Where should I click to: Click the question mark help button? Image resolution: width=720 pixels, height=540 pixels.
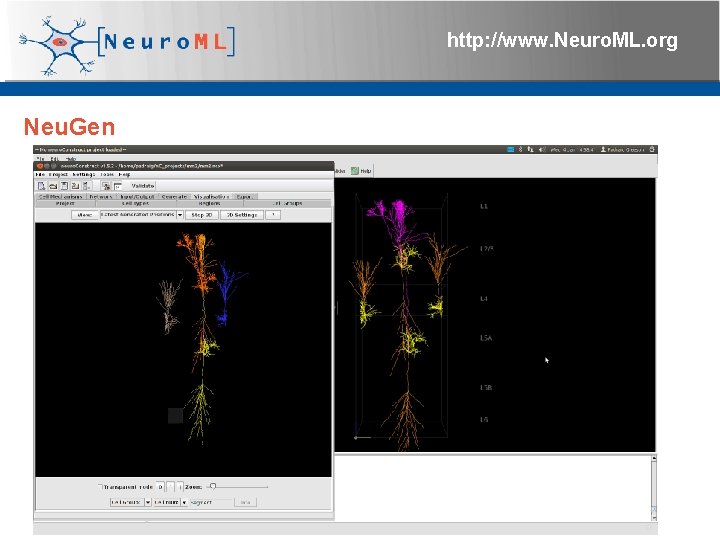click(x=273, y=215)
